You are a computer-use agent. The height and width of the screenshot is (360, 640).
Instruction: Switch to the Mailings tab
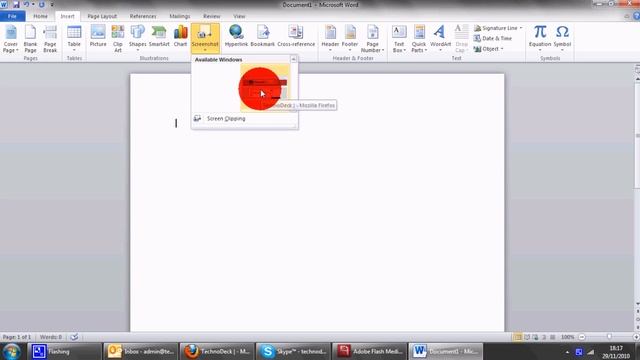pos(180,16)
